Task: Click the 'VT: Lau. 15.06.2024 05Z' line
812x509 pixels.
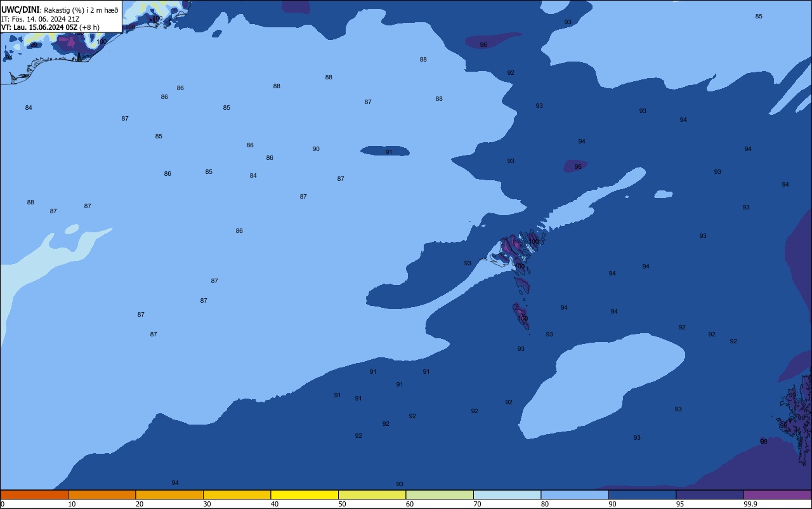Action: pyautogui.click(x=39, y=27)
